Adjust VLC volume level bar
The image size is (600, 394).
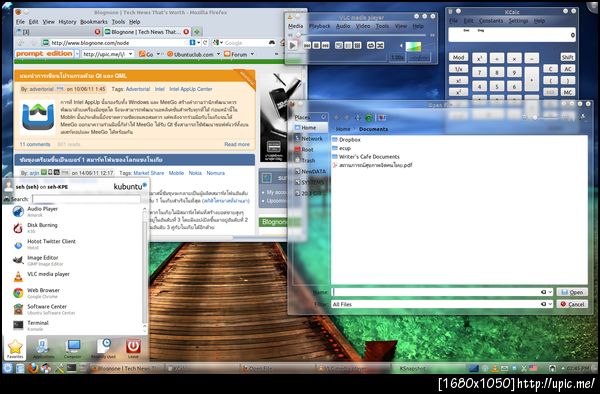click(x=413, y=46)
